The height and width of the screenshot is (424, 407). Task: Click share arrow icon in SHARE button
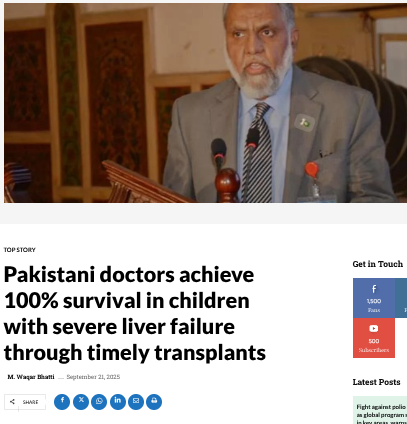12,402
